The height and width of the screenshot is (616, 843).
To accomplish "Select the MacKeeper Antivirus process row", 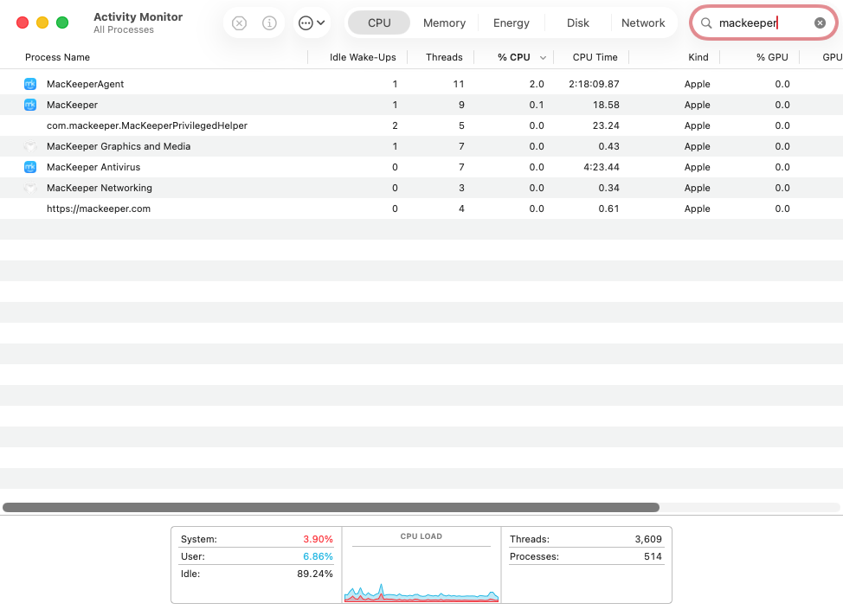I will point(421,167).
